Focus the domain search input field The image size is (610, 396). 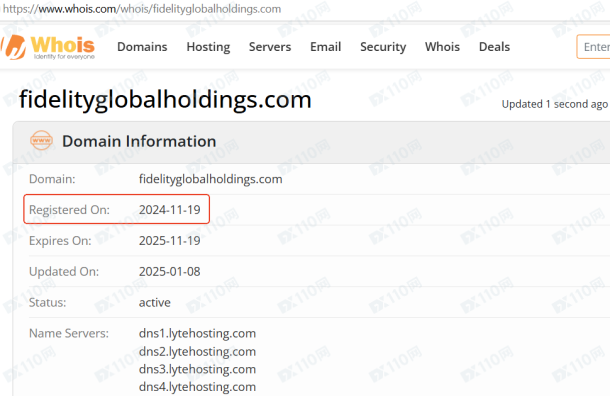593,47
